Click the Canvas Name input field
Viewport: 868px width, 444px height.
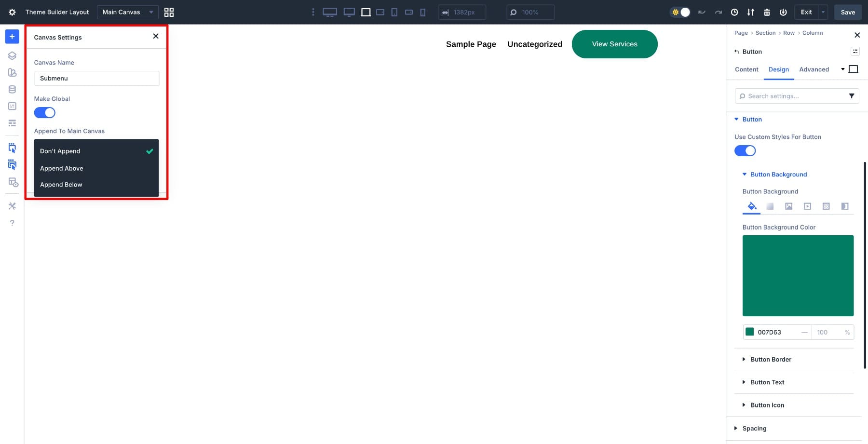point(96,79)
